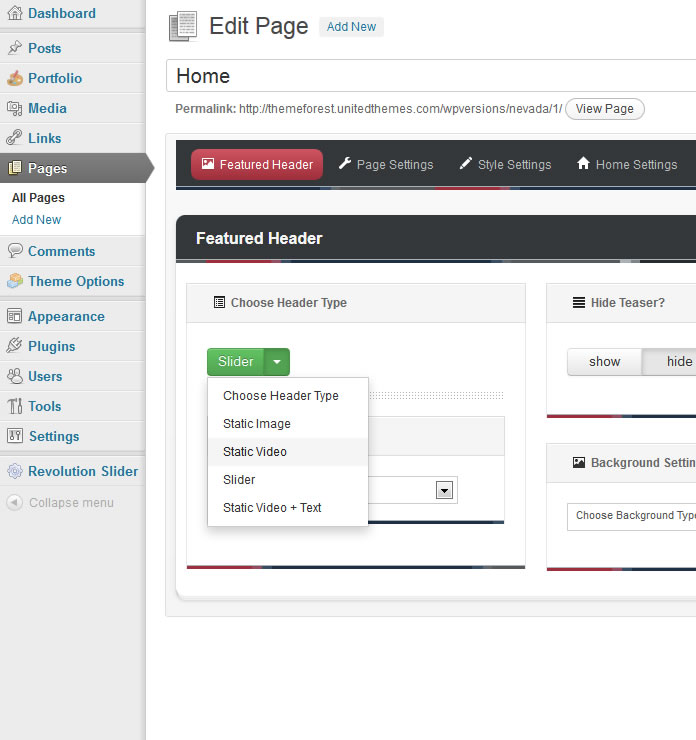Select Static Video from header type list
Viewport: 696px width, 740px height.
pyautogui.click(x=255, y=452)
